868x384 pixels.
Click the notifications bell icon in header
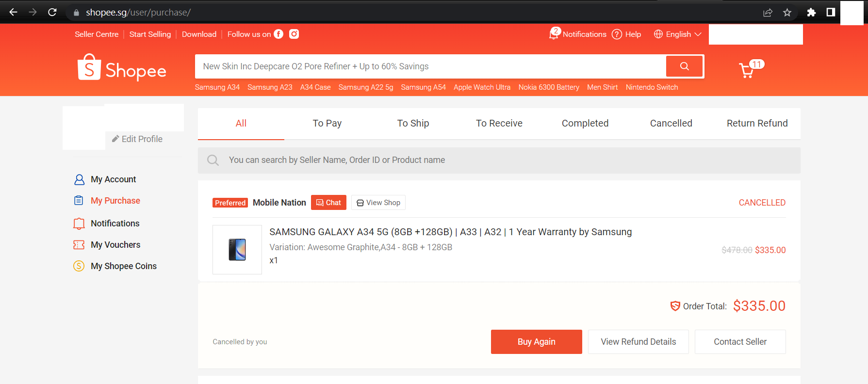[554, 34]
